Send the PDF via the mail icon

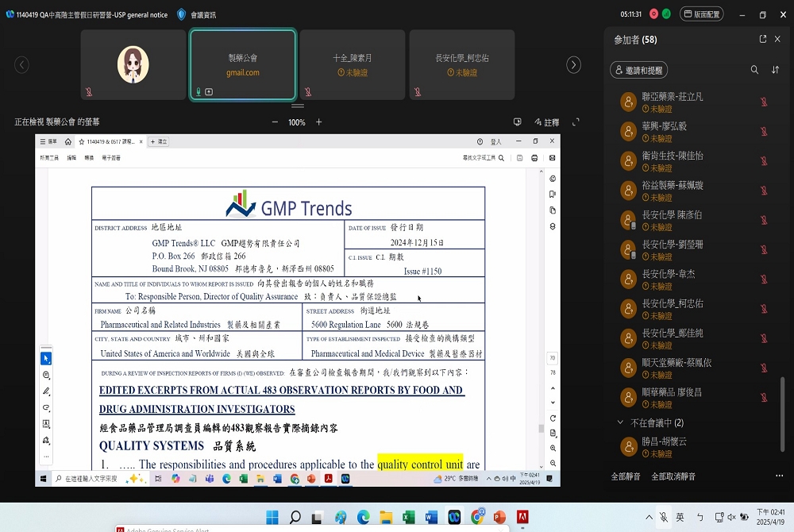point(552,158)
